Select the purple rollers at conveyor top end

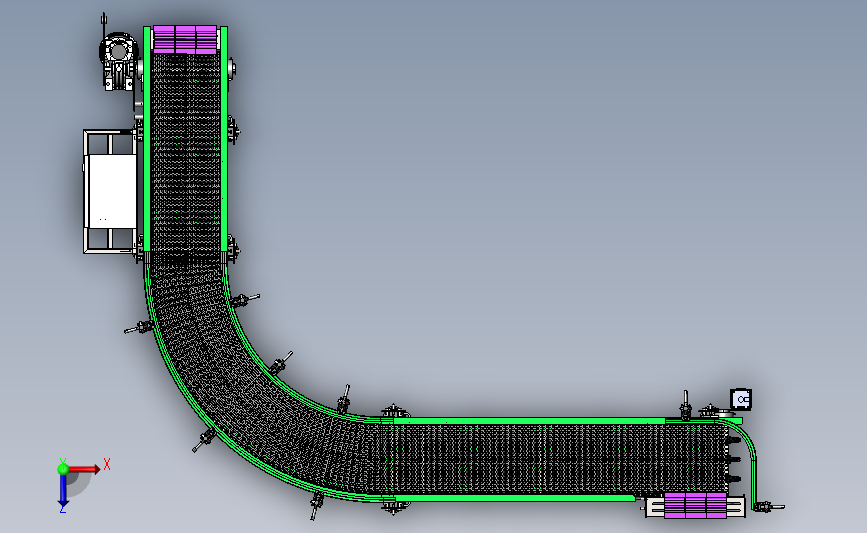click(x=185, y=40)
